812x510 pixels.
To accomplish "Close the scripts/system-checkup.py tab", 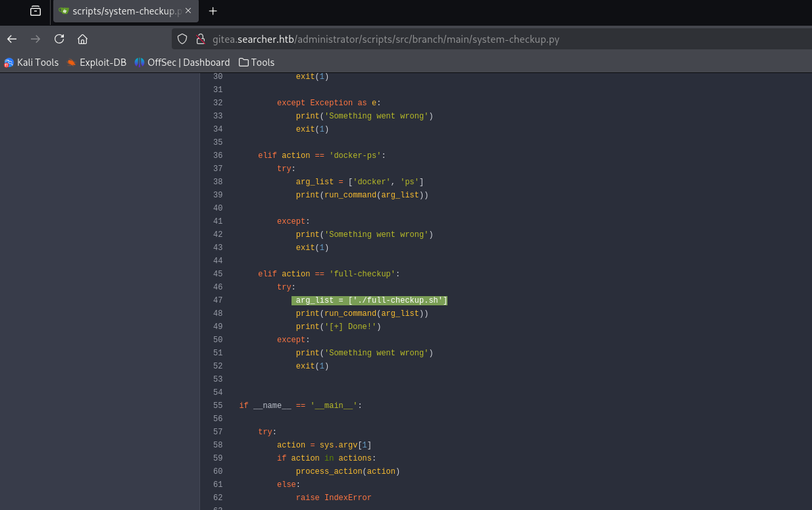I will click(189, 11).
